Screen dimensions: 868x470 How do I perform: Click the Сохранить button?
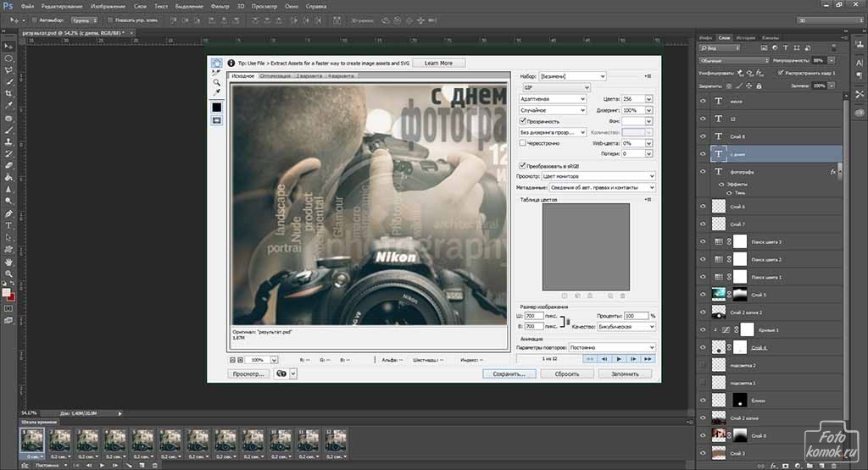[509, 373]
